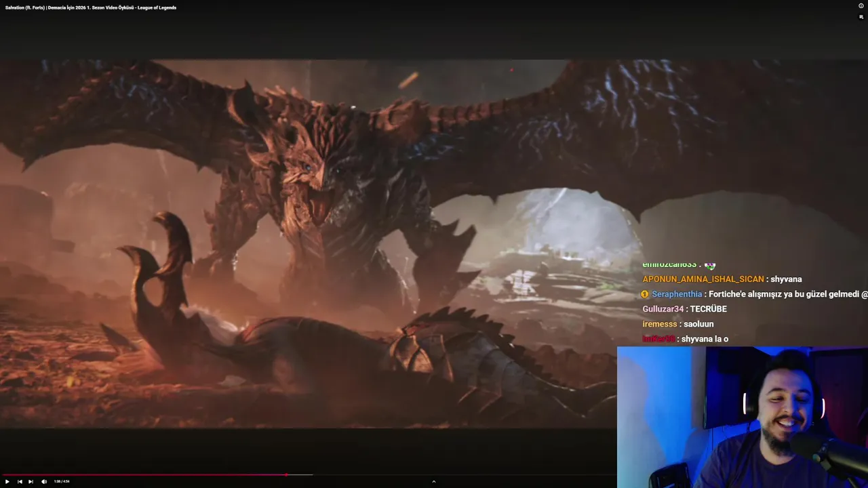Click the chat message 'TECRÜBE'

708,309
